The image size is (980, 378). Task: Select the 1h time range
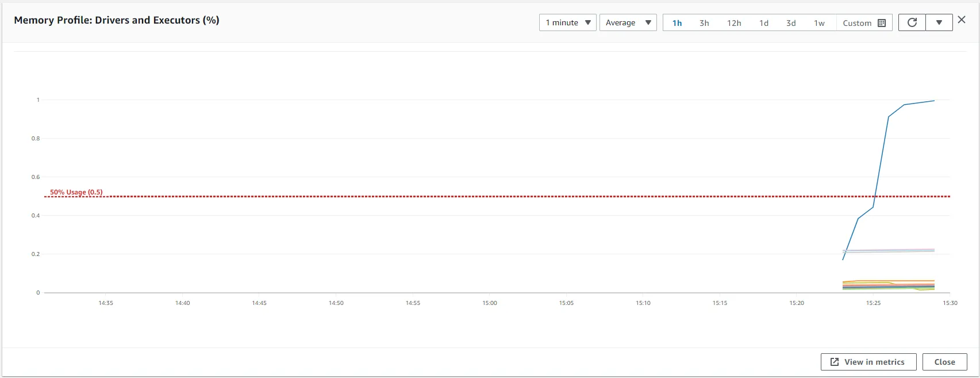click(x=677, y=23)
